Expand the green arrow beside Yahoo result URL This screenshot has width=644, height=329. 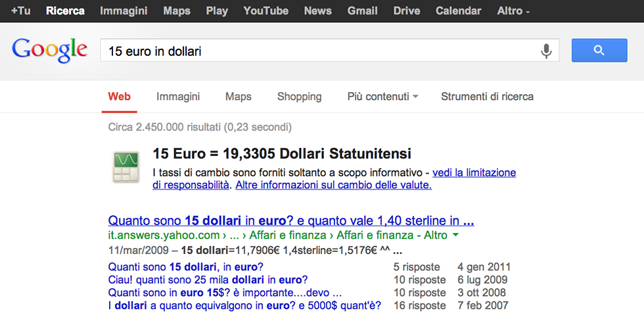pos(456,235)
